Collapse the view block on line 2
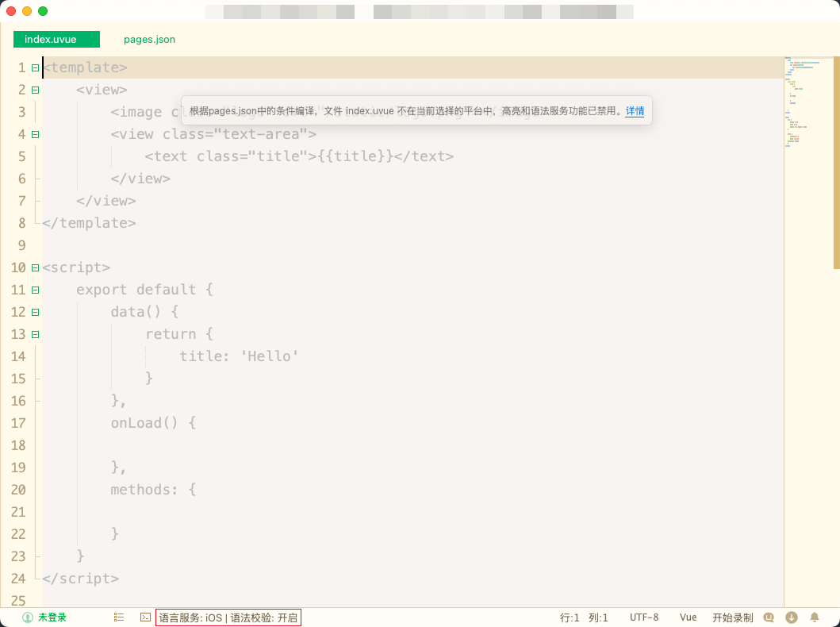Viewport: 840px width, 627px height. coord(36,90)
